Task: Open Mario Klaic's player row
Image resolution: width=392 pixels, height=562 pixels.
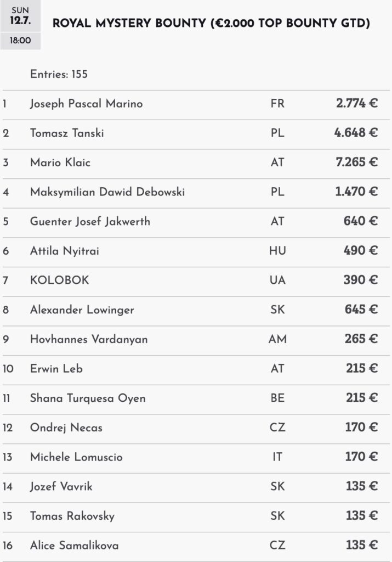Action: tap(196, 164)
